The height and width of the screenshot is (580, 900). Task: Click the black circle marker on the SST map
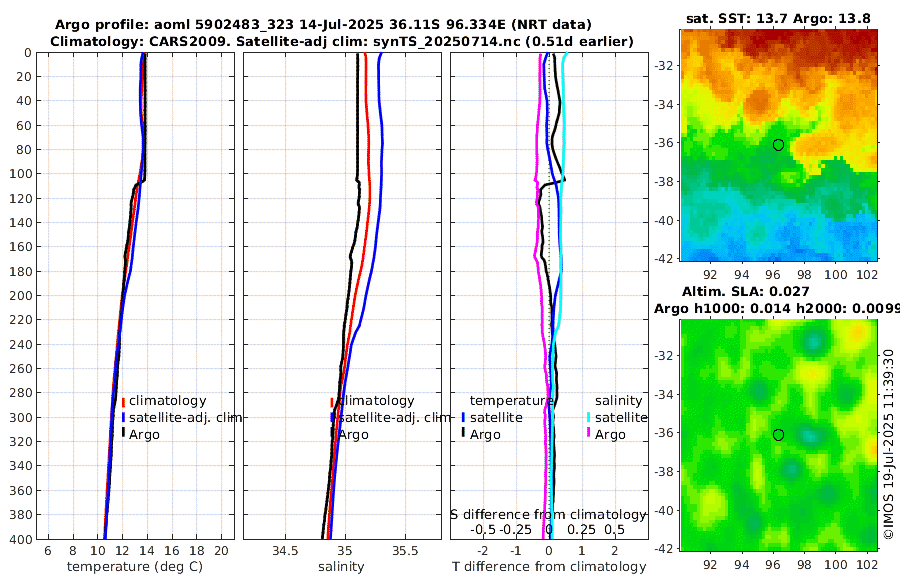point(778,145)
